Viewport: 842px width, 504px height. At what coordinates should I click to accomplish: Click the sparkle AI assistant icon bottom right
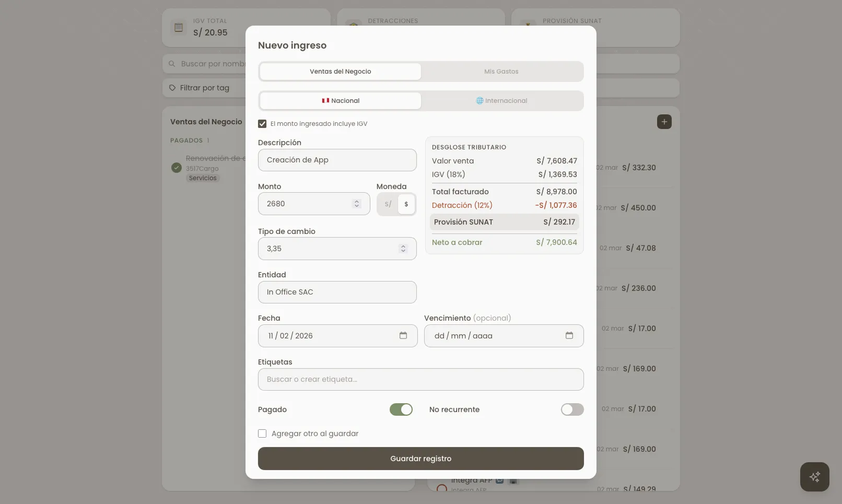[x=814, y=476]
